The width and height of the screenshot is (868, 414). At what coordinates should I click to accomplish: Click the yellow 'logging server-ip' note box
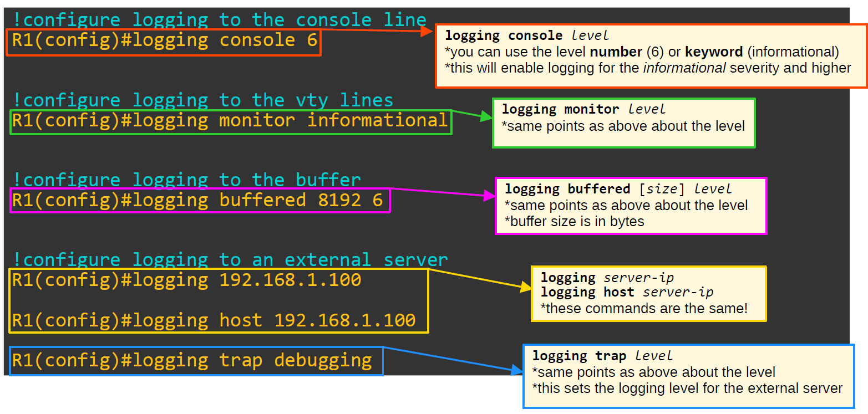647,293
